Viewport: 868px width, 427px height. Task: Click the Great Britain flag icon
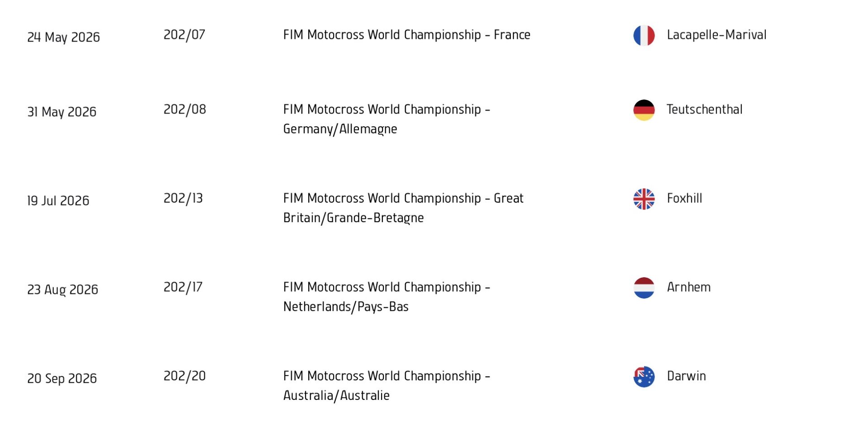pos(644,199)
